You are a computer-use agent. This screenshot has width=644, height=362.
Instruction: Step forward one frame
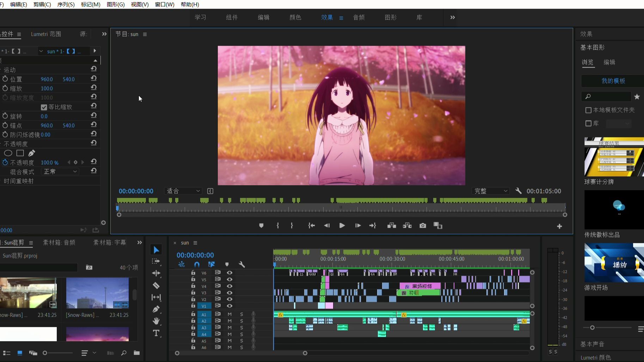click(x=358, y=226)
